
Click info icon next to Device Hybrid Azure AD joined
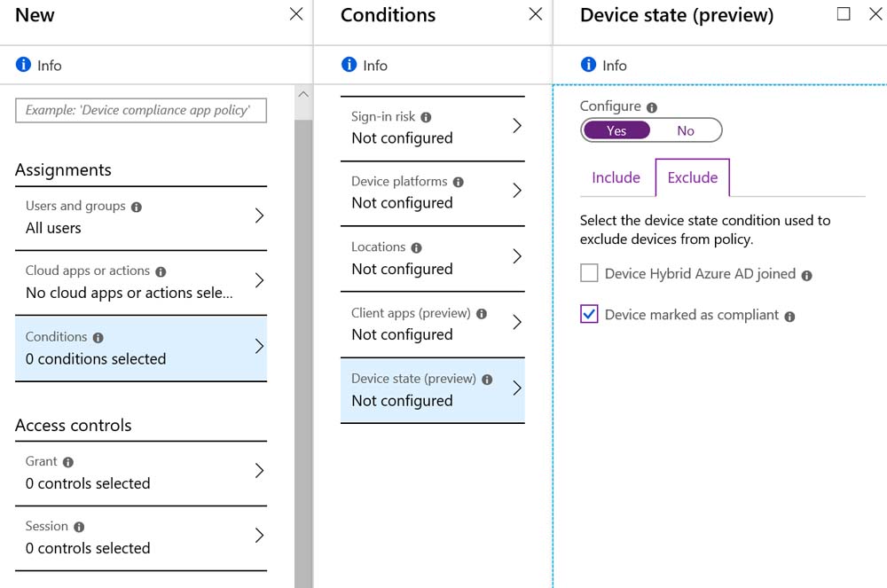pos(806,275)
